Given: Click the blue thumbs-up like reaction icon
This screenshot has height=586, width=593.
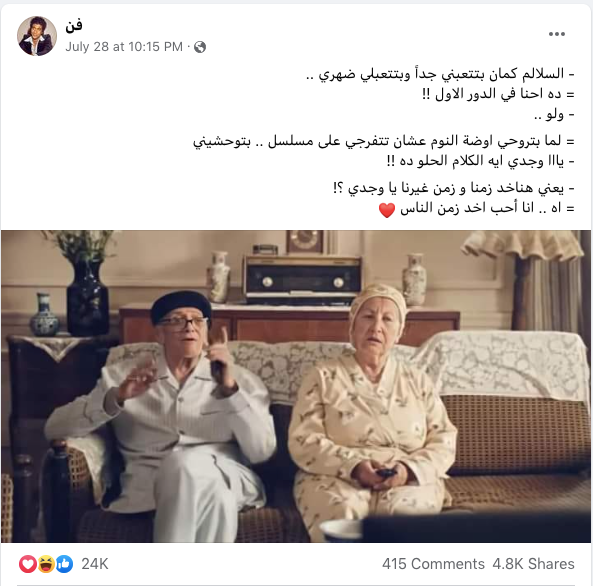Looking at the screenshot, I should [x=65, y=564].
